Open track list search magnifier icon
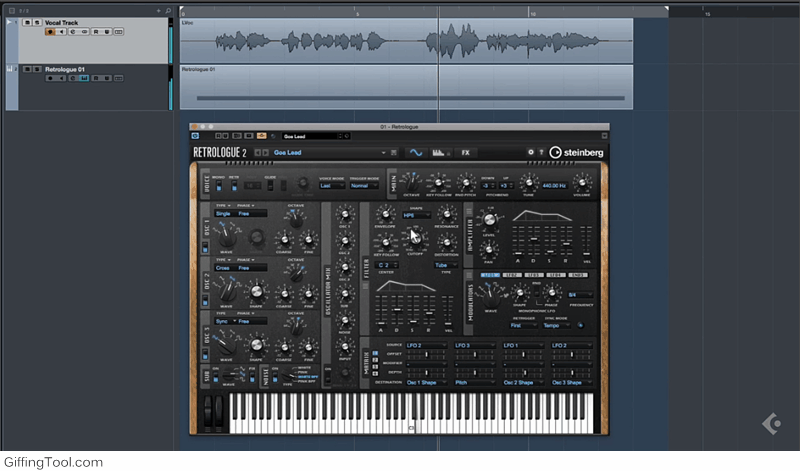The width and height of the screenshot is (800, 471). pyautogui.click(x=168, y=10)
